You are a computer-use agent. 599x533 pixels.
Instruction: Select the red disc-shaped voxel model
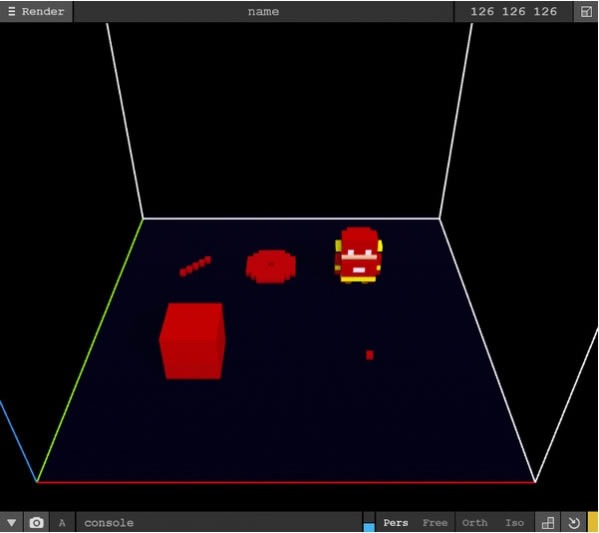[271, 266]
